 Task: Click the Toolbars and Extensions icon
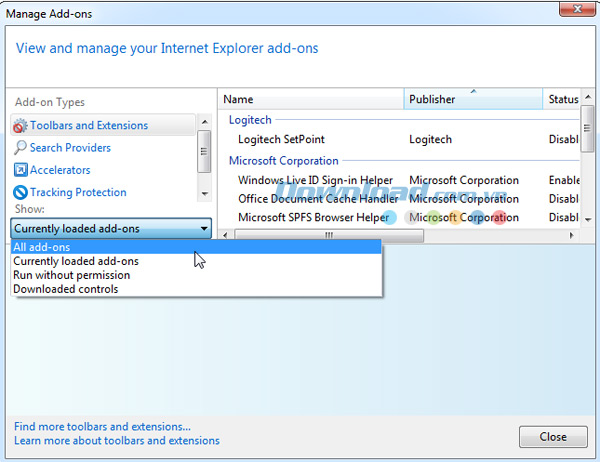pyautogui.click(x=20, y=126)
